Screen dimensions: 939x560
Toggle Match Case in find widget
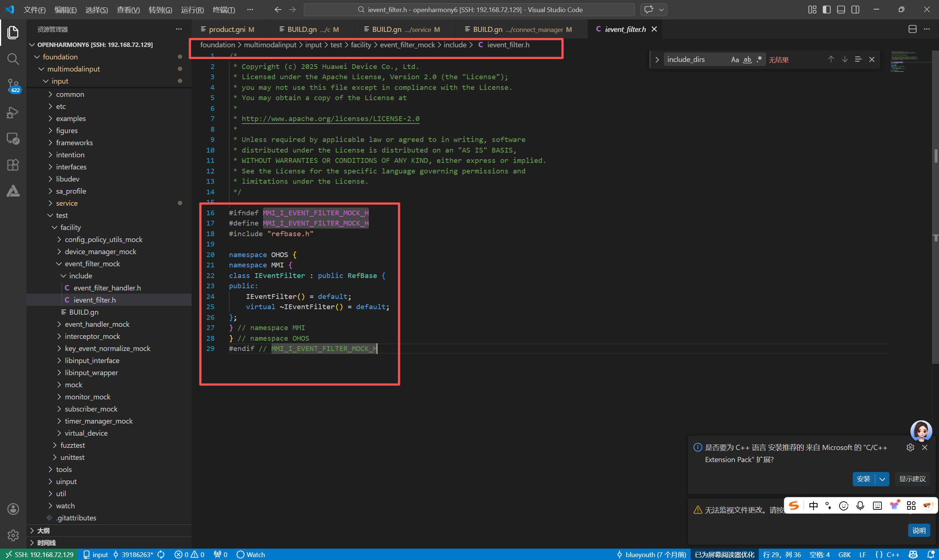[735, 60]
